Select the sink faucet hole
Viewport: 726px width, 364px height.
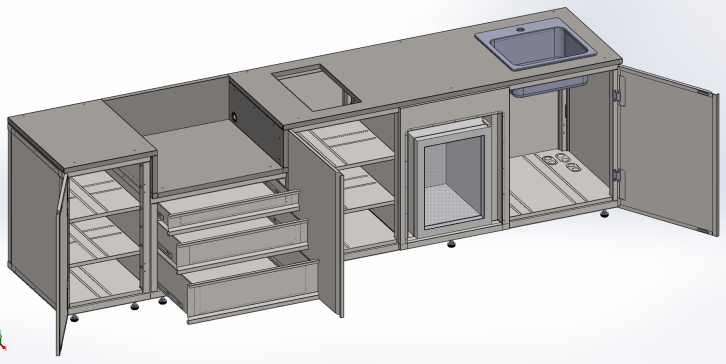tap(520, 30)
